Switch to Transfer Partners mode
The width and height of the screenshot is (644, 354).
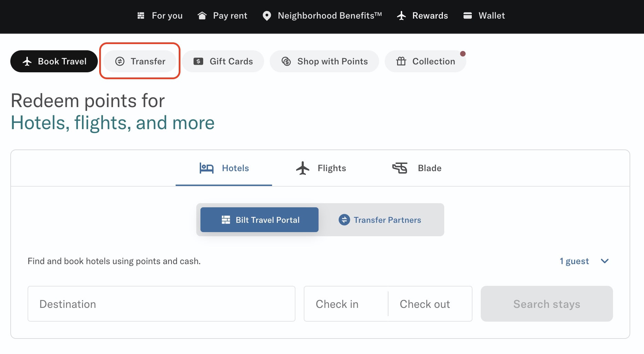[x=380, y=220]
